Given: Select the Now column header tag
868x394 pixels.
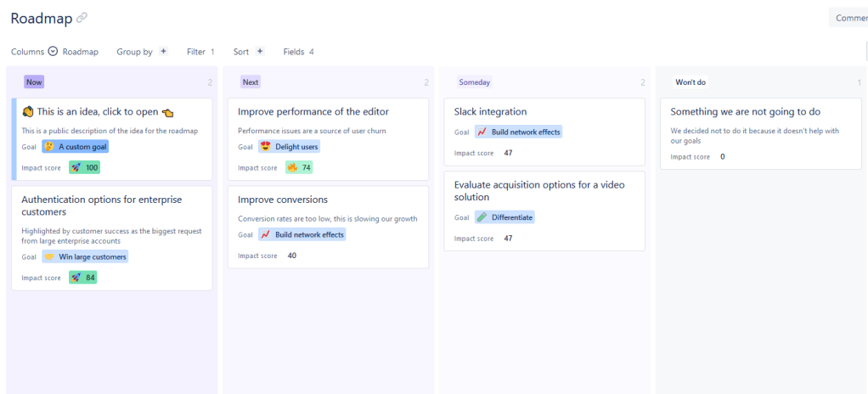Looking at the screenshot, I should point(34,82).
